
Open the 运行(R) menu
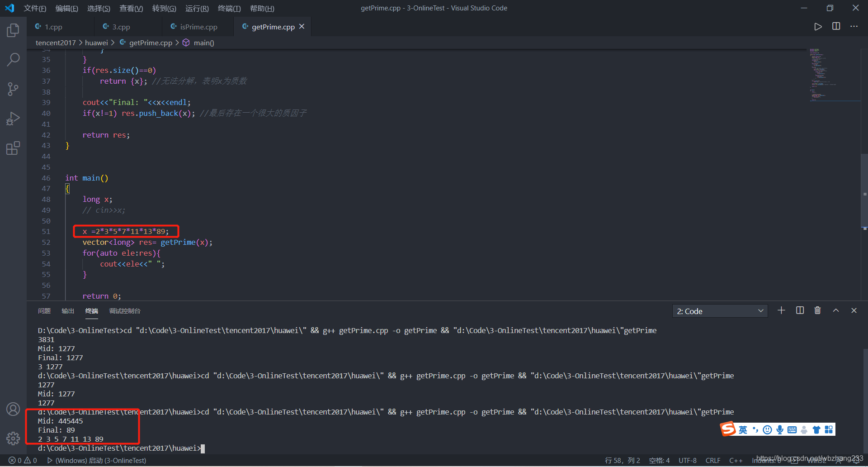(x=197, y=8)
